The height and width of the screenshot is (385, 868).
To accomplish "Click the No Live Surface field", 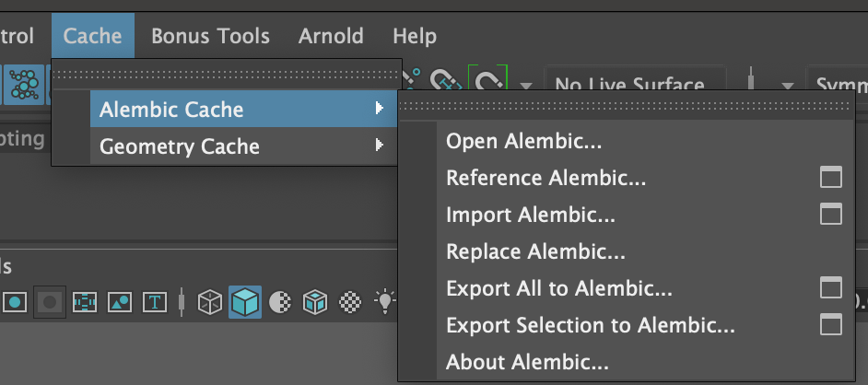I will [x=635, y=78].
